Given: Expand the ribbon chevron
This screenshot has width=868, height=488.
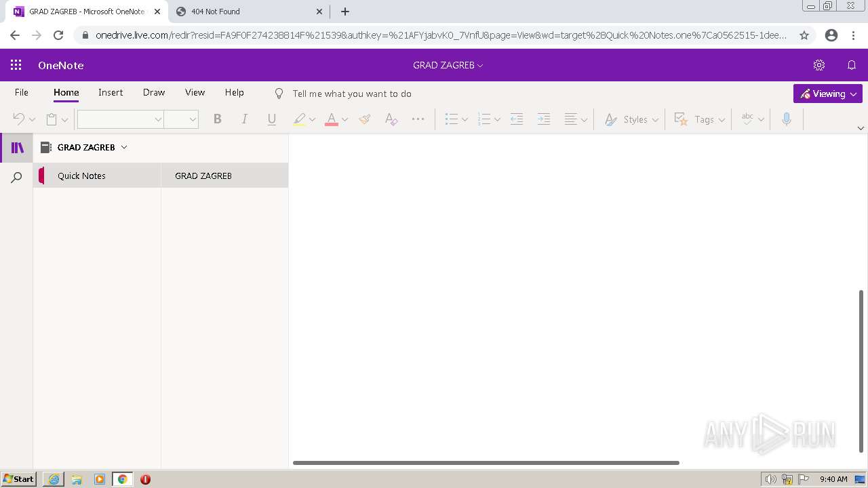Looking at the screenshot, I should tap(861, 128).
